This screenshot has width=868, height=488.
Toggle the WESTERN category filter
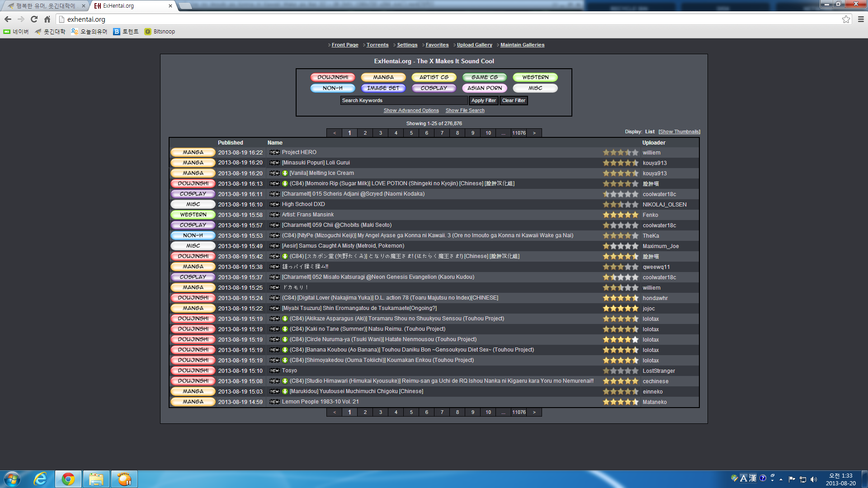[535, 77]
